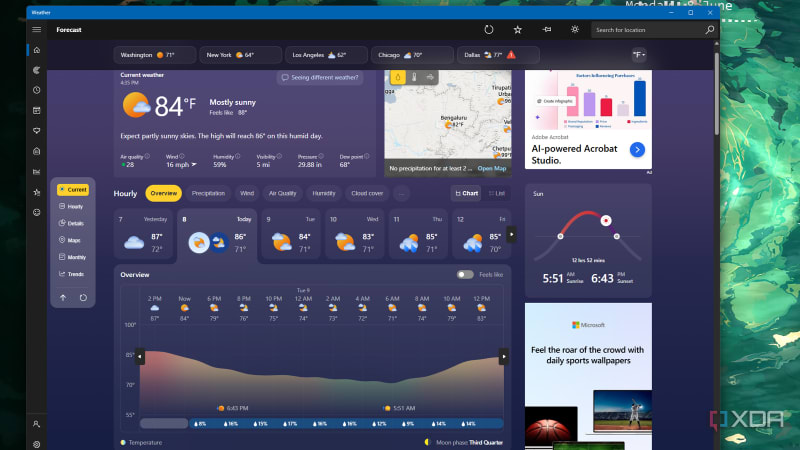Screen dimensions: 800x450
Task: Click the vertical scrollbar thumb
Action: pos(716,92)
